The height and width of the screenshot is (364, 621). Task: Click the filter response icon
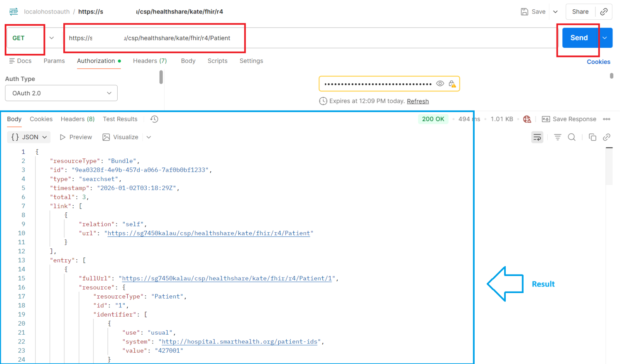(x=557, y=137)
